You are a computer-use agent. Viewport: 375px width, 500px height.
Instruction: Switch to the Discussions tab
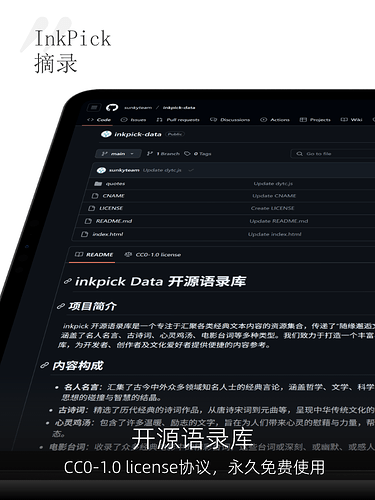(230, 120)
